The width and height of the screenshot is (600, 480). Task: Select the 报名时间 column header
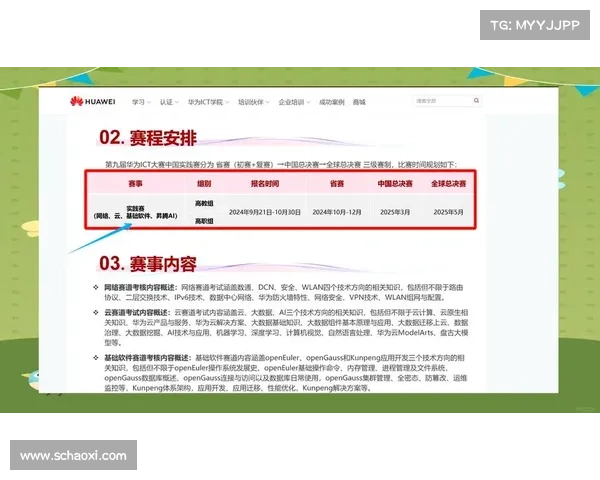(x=265, y=184)
